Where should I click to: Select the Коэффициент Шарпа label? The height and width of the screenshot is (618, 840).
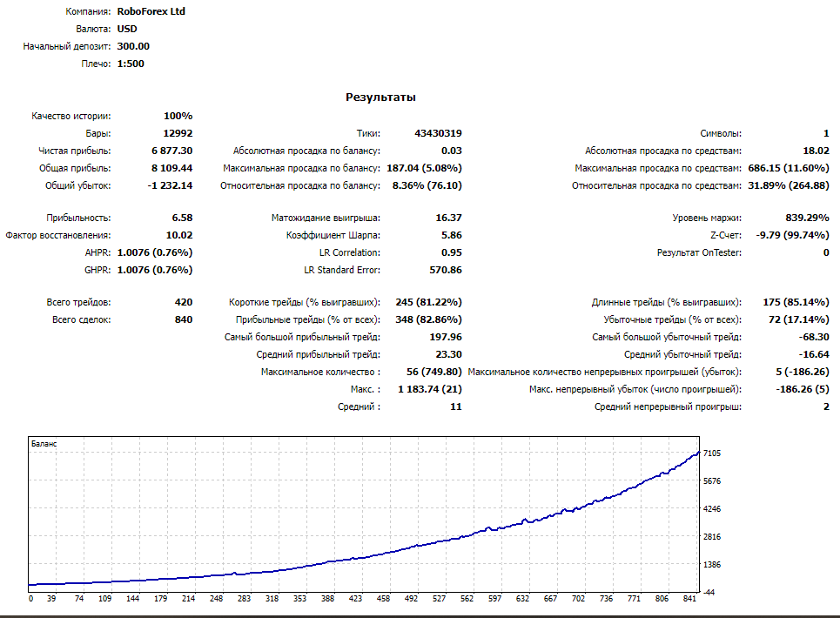[333, 235]
